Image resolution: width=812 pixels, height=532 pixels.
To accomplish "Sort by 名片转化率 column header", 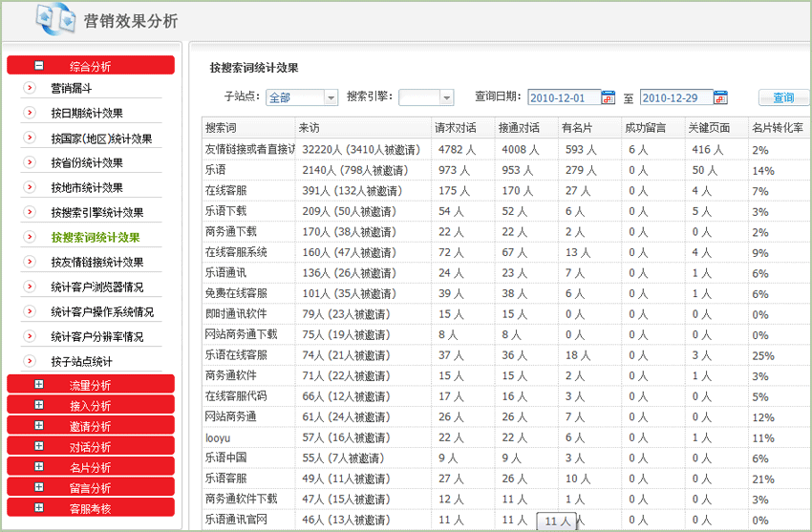I will [779, 128].
